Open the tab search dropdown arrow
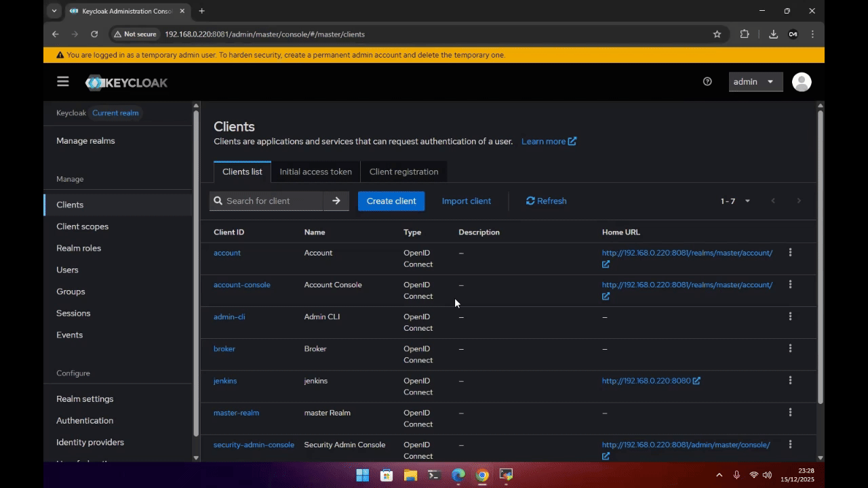The width and height of the screenshot is (868, 488). coord(54,11)
